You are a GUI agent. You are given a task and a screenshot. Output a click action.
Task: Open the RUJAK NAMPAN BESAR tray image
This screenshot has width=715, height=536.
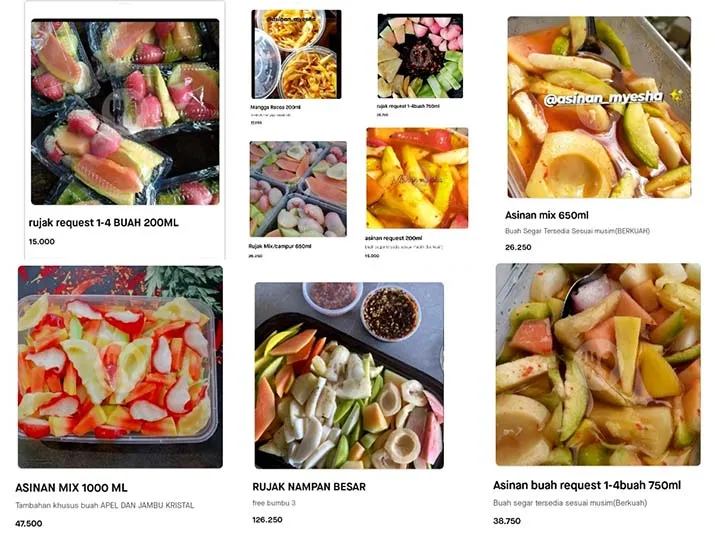tap(349, 375)
